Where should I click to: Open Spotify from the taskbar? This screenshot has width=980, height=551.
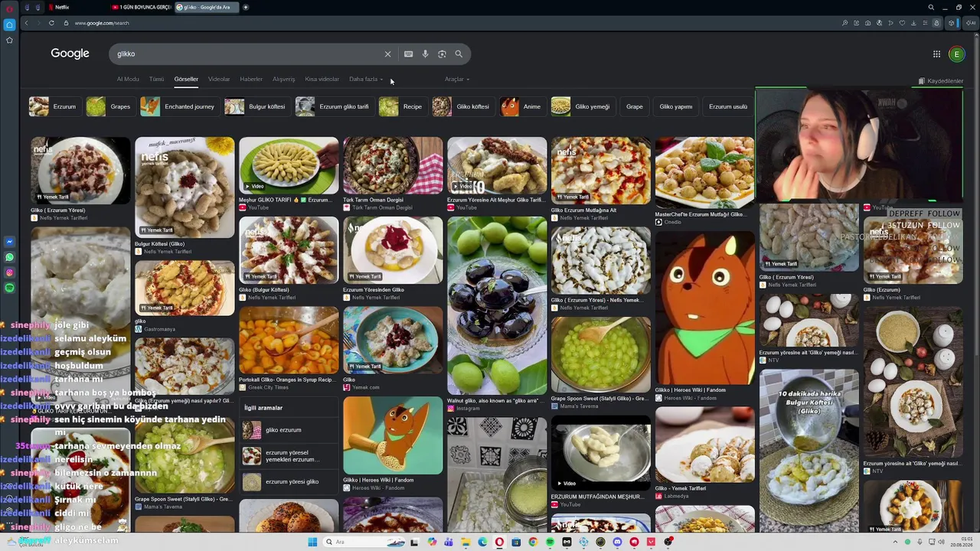click(550, 542)
